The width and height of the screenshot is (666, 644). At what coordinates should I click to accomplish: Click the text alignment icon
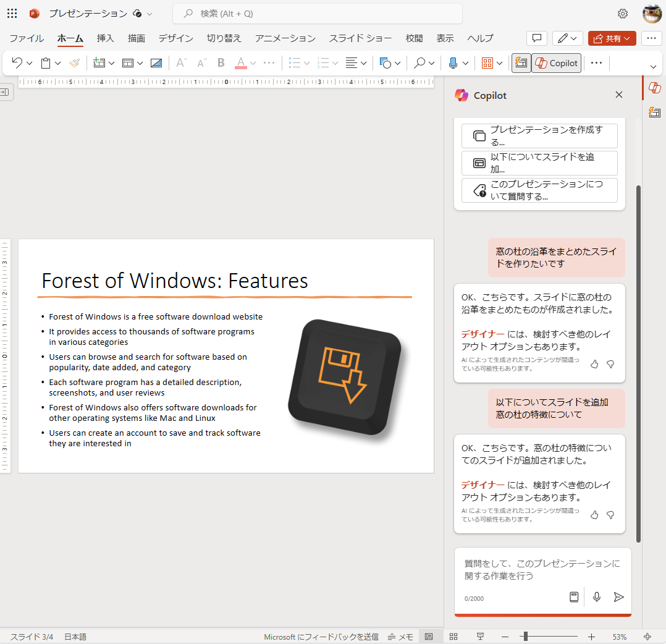352,63
